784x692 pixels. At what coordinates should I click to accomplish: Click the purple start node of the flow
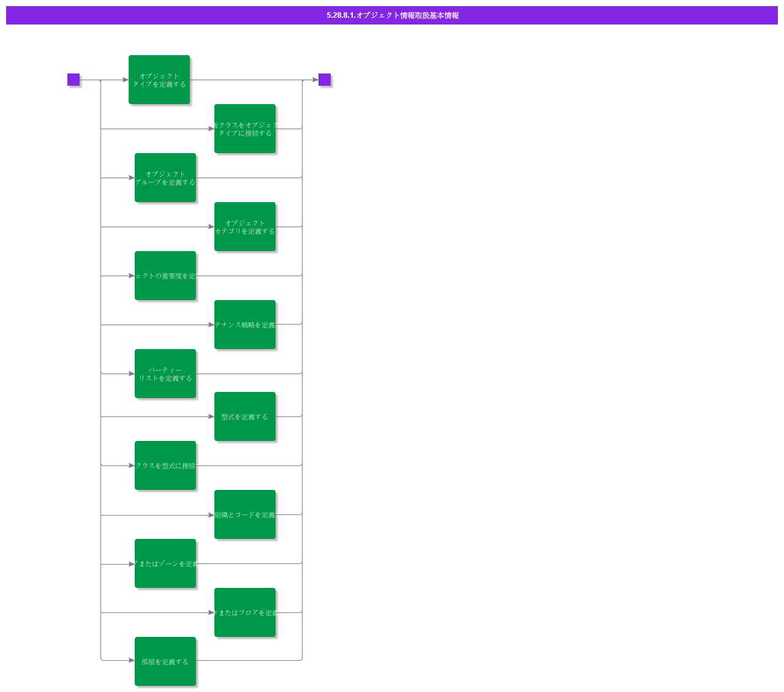click(x=73, y=80)
